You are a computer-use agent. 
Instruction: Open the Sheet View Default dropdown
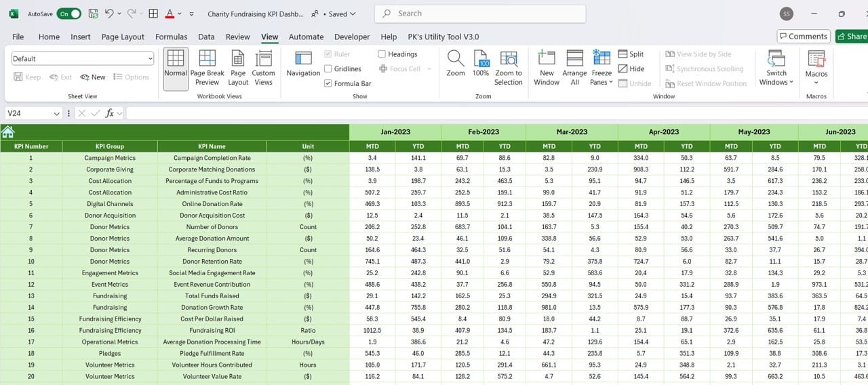coord(83,58)
